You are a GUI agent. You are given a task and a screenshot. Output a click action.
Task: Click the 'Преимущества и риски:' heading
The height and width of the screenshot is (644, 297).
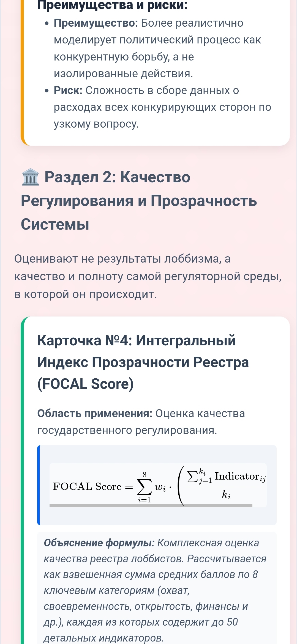coord(112,5)
